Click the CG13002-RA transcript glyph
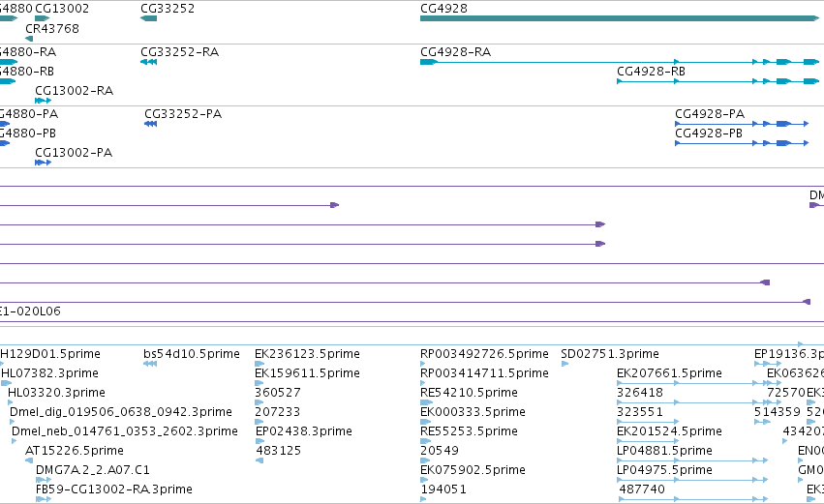 pyautogui.click(x=44, y=101)
